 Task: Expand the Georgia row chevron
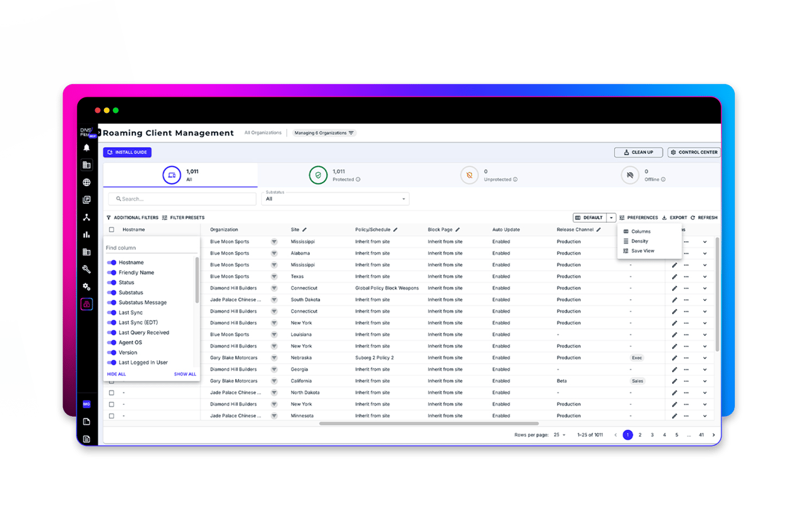705,369
